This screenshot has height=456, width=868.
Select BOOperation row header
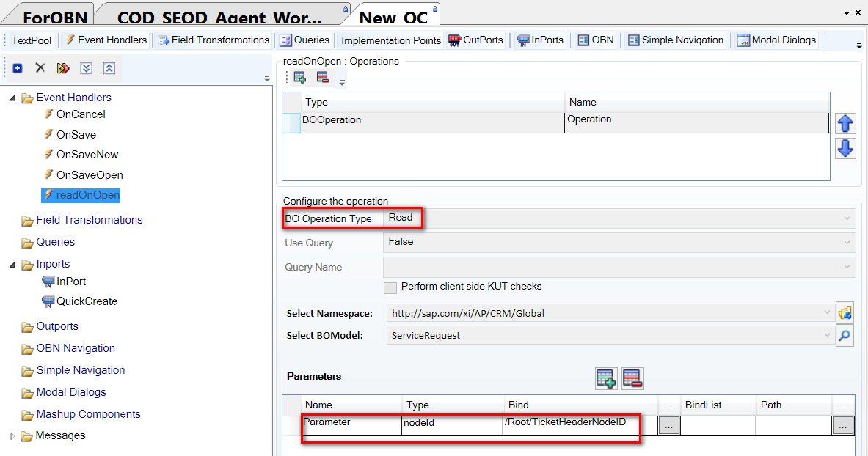[x=291, y=122]
